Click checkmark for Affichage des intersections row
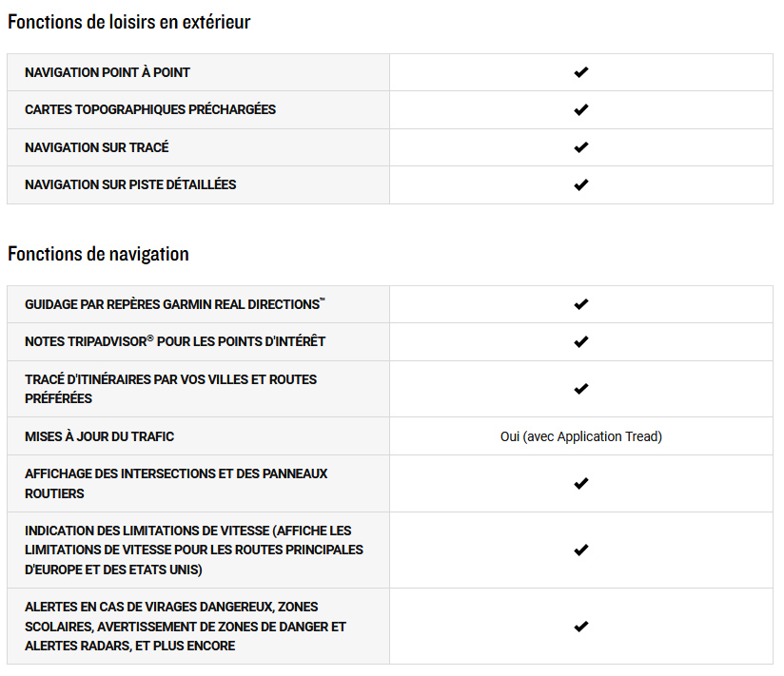This screenshot has height=676, width=784. (x=581, y=484)
